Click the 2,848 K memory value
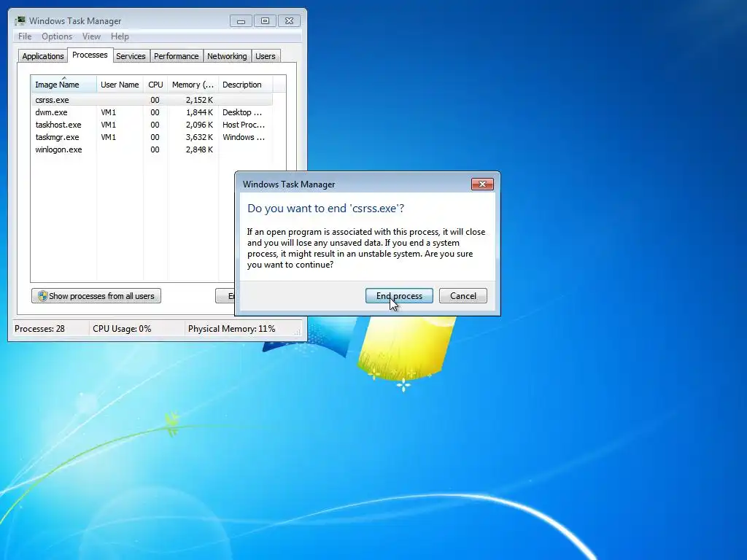Image resolution: width=747 pixels, height=560 pixels. (199, 149)
